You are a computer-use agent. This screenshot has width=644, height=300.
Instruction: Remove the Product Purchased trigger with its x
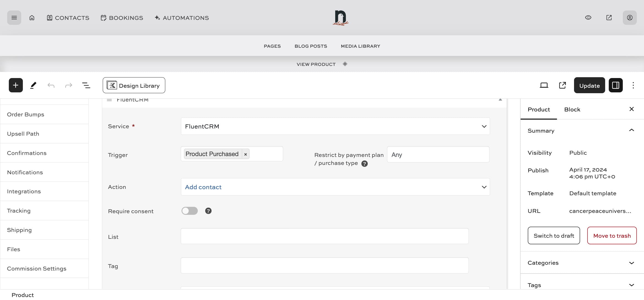(245, 154)
